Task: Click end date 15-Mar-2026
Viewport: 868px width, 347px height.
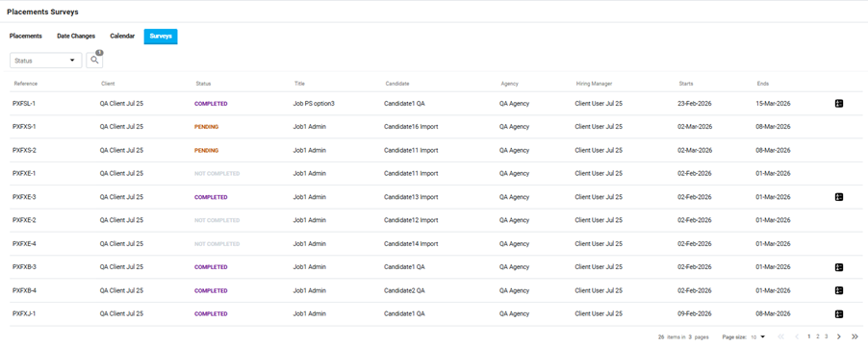Action: coord(773,103)
